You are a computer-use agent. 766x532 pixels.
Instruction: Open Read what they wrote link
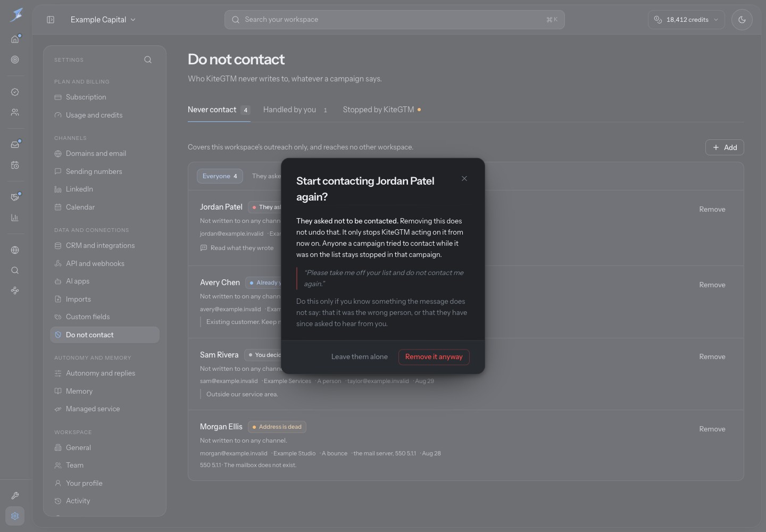pos(237,248)
